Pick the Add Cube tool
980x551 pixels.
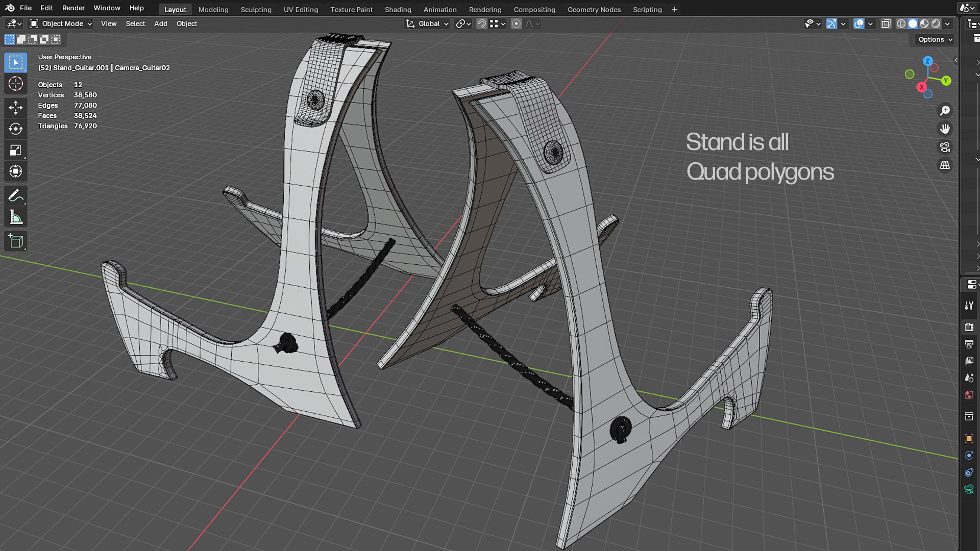pos(16,241)
